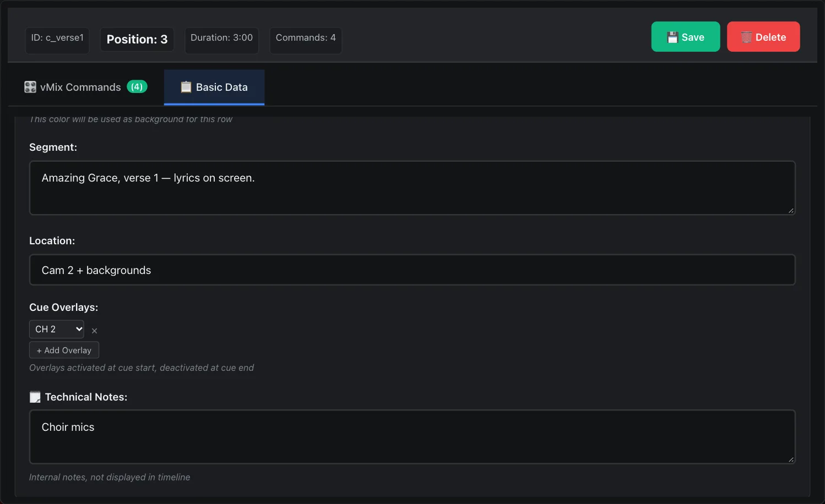Click the Segment text area resize handle
The width and height of the screenshot is (825, 504).
(x=791, y=210)
